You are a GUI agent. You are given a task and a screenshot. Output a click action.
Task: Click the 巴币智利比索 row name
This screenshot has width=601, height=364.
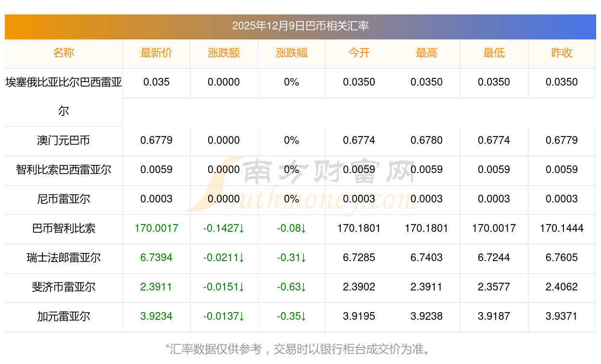point(63,228)
